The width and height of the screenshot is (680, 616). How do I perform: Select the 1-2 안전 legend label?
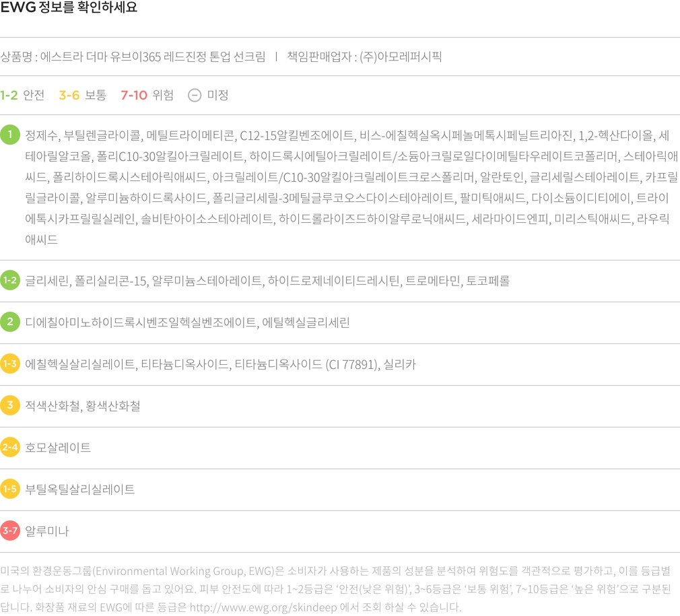(x=23, y=95)
